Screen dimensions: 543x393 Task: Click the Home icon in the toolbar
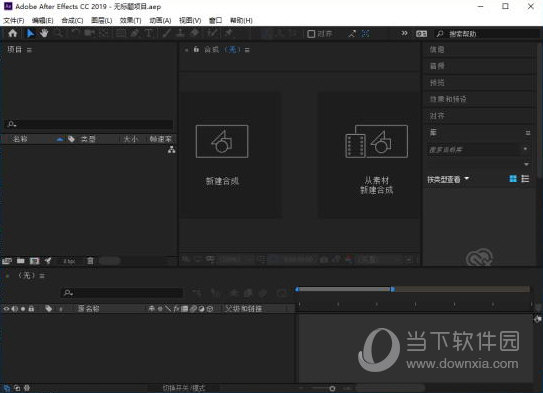pyautogui.click(x=13, y=34)
